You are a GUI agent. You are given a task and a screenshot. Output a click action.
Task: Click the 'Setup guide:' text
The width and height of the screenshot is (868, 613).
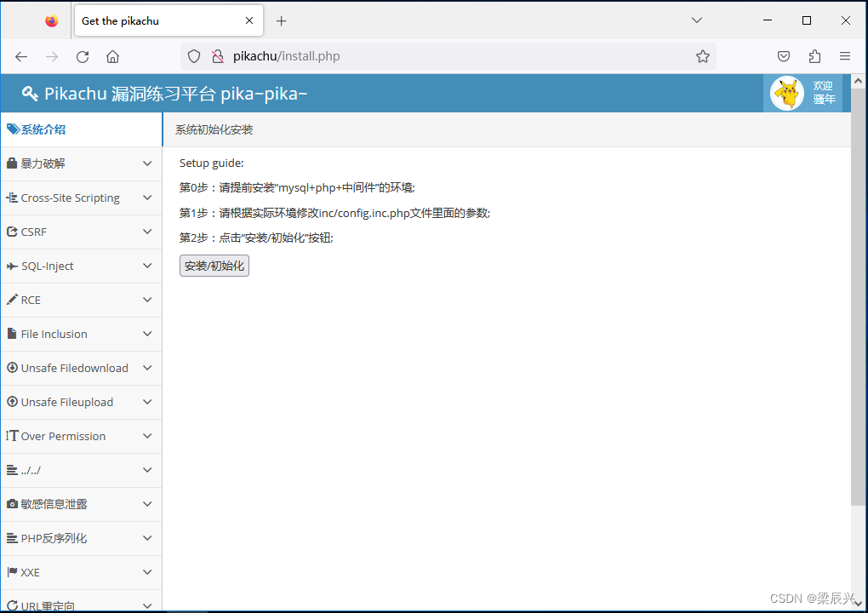click(211, 163)
